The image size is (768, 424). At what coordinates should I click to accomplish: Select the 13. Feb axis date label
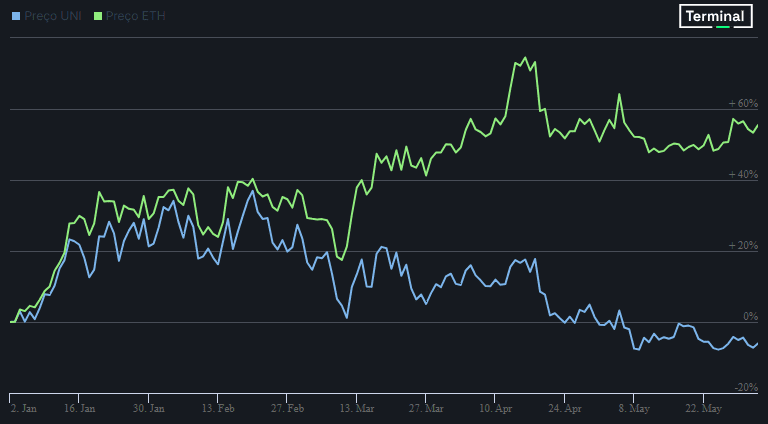pyautogui.click(x=218, y=408)
